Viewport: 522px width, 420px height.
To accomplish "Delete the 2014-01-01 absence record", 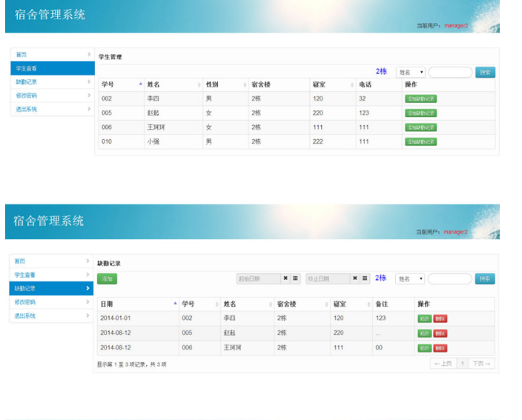I will point(440,319).
